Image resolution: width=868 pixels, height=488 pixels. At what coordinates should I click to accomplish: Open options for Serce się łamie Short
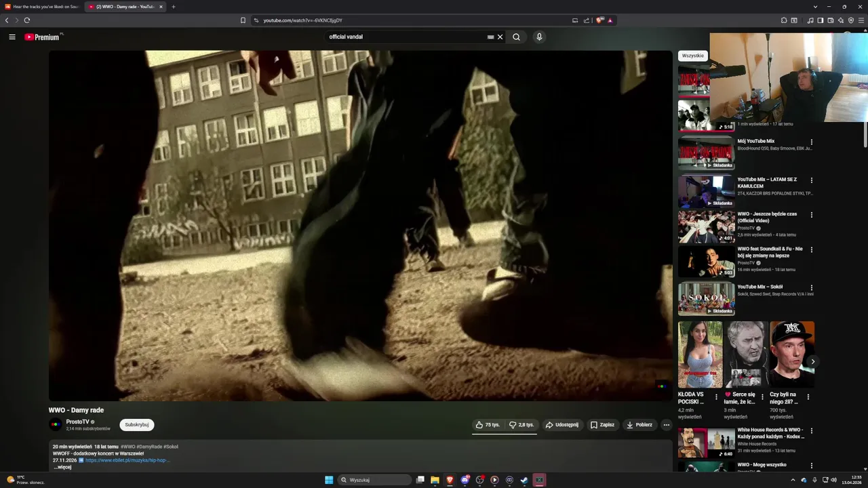click(762, 397)
